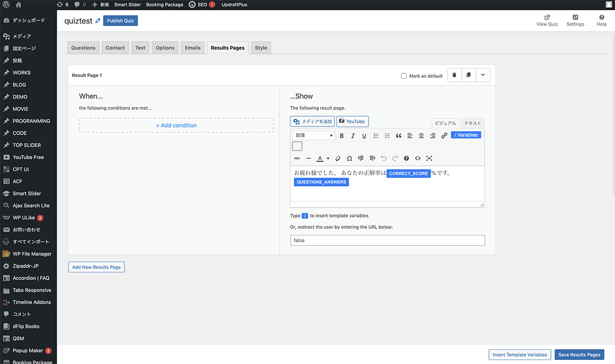Click Save Results Pages button
This screenshot has height=364, width=615.
[579, 355]
